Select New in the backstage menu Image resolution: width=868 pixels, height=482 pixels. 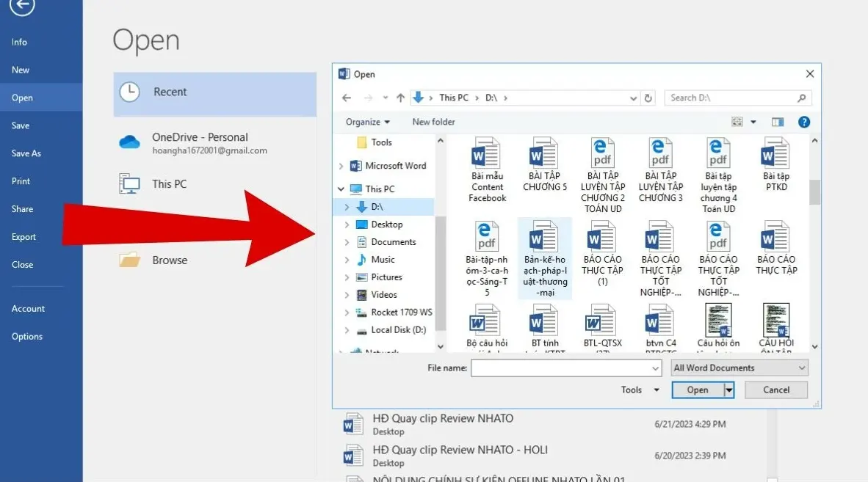click(x=21, y=70)
